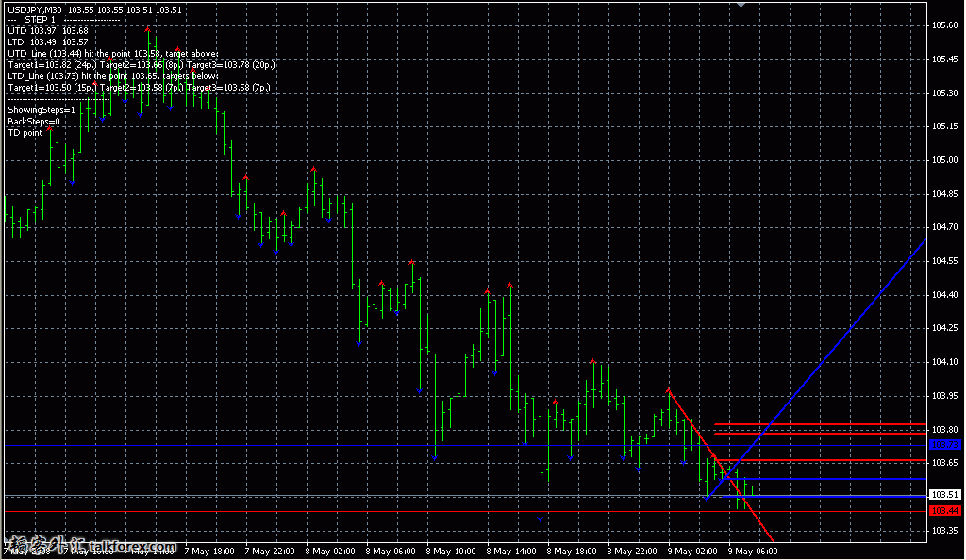Screen dimensions: 966x560
Task: Select the blue 103.73 price tag
Action: point(944,444)
